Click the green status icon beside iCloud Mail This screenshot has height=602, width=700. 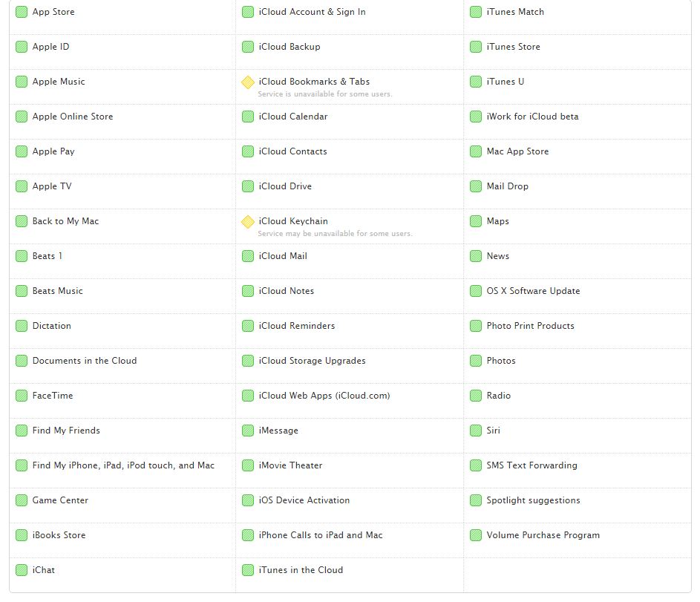(x=248, y=256)
